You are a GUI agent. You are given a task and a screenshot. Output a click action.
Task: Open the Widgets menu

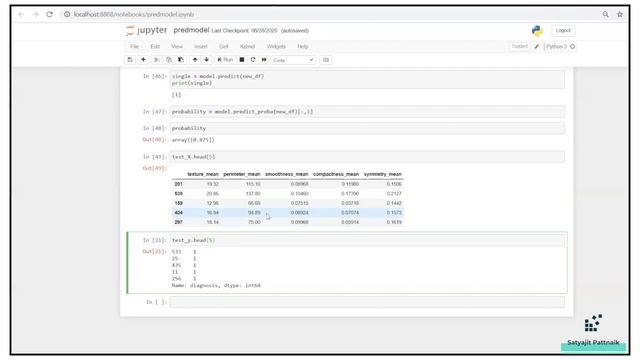pos(276,47)
